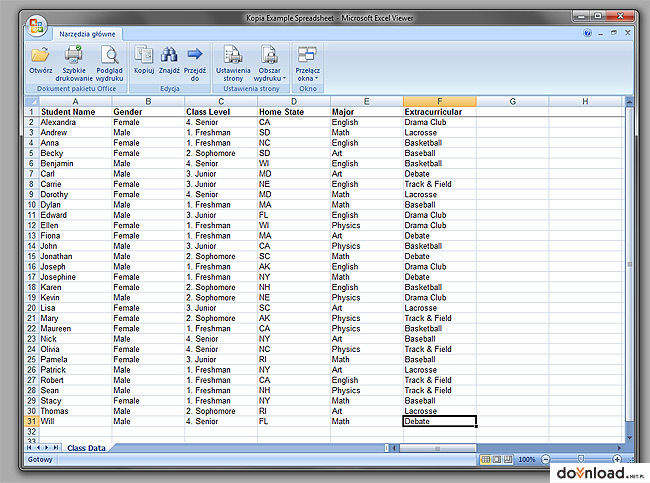Select Carrie's Track & Field cell
Viewport: 650px width, 483px height.
(x=439, y=184)
